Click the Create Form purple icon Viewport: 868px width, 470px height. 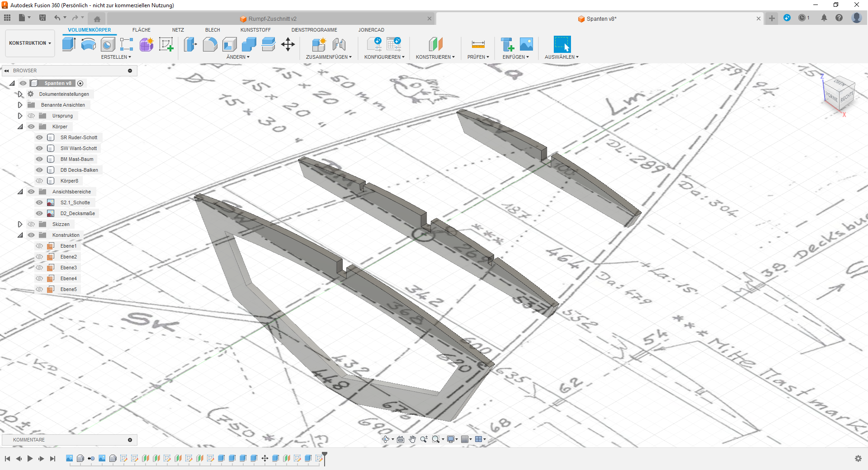click(146, 44)
